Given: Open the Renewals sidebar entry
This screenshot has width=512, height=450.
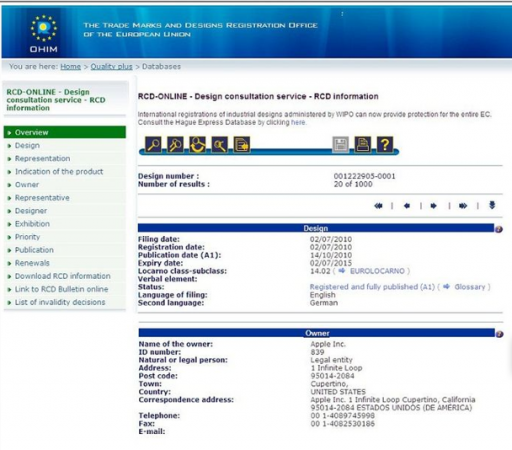Looking at the screenshot, I should coord(32,263).
